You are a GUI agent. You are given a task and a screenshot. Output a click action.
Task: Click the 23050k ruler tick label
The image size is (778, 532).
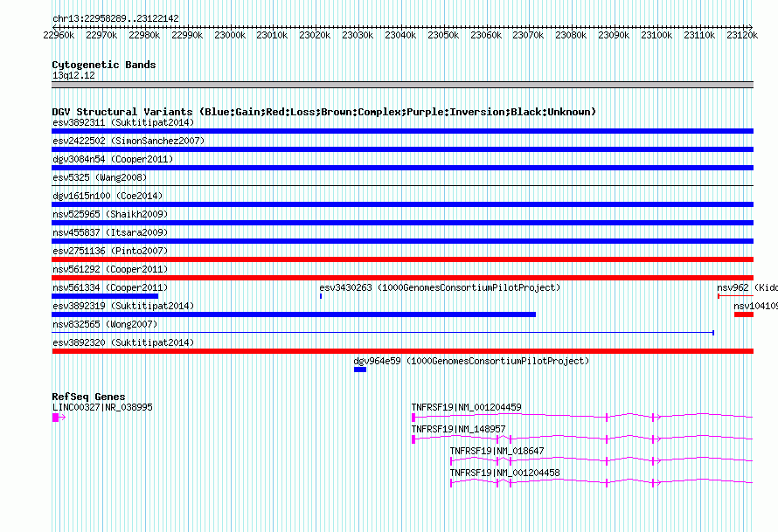(443, 35)
